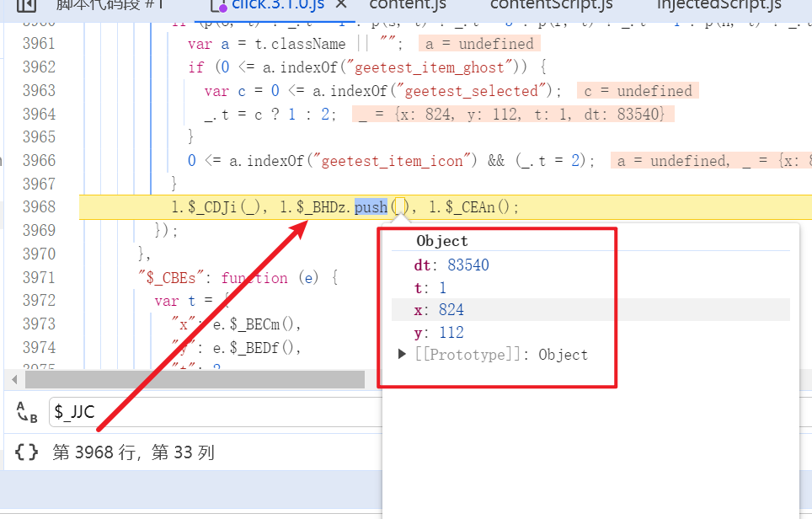Screen dimensions: 812x519
Task: Select the dt: 83540 property in popup
Action: 451,265
